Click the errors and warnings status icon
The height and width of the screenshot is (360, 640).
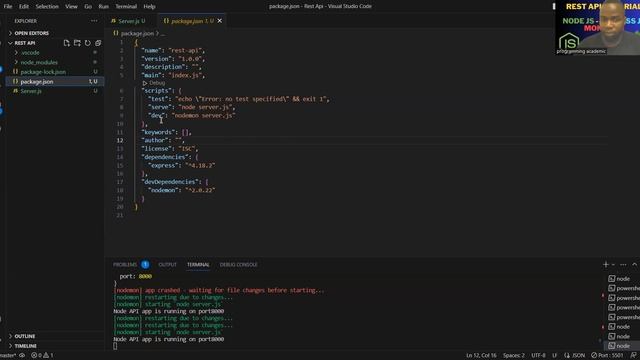click(42, 356)
